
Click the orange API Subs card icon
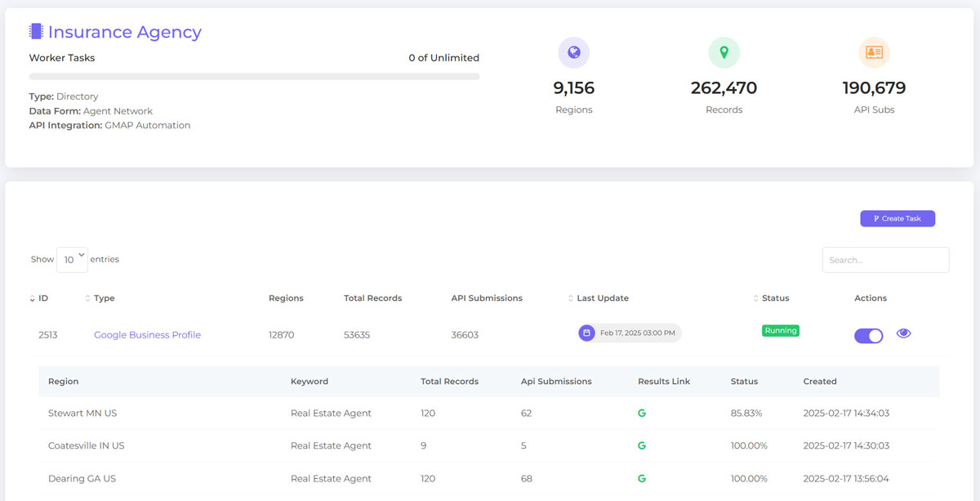coord(874,51)
